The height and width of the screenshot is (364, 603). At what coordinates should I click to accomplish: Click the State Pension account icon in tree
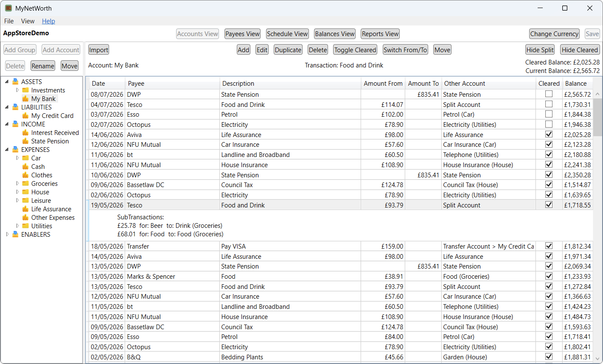pyautogui.click(x=25, y=141)
